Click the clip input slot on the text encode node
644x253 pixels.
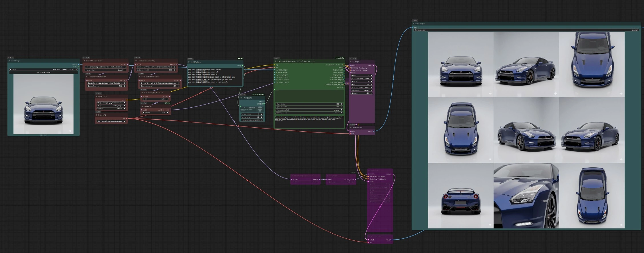[275, 65]
